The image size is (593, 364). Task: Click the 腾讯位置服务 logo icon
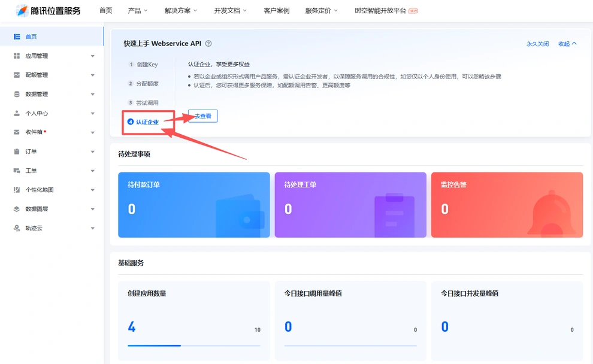point(22,11)
